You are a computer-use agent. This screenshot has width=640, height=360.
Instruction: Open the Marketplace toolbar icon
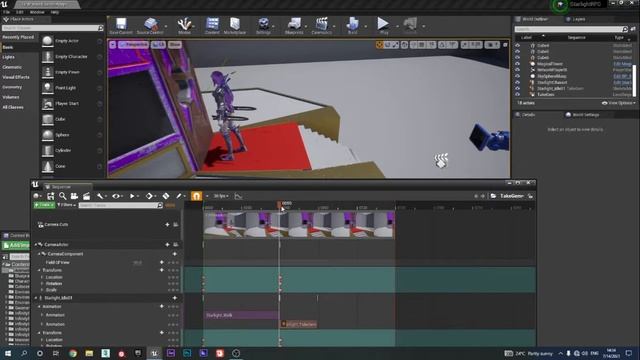(235, 25)
